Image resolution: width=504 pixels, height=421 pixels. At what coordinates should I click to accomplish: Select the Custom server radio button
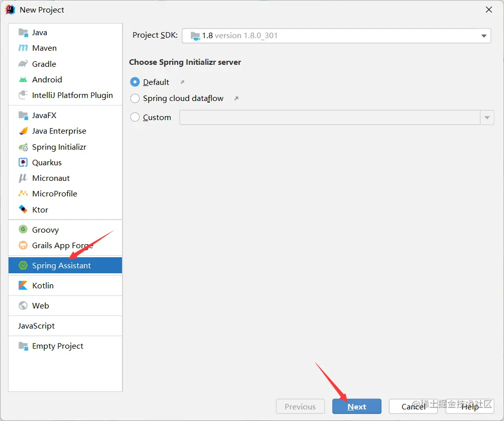click(x=135, y=117)
